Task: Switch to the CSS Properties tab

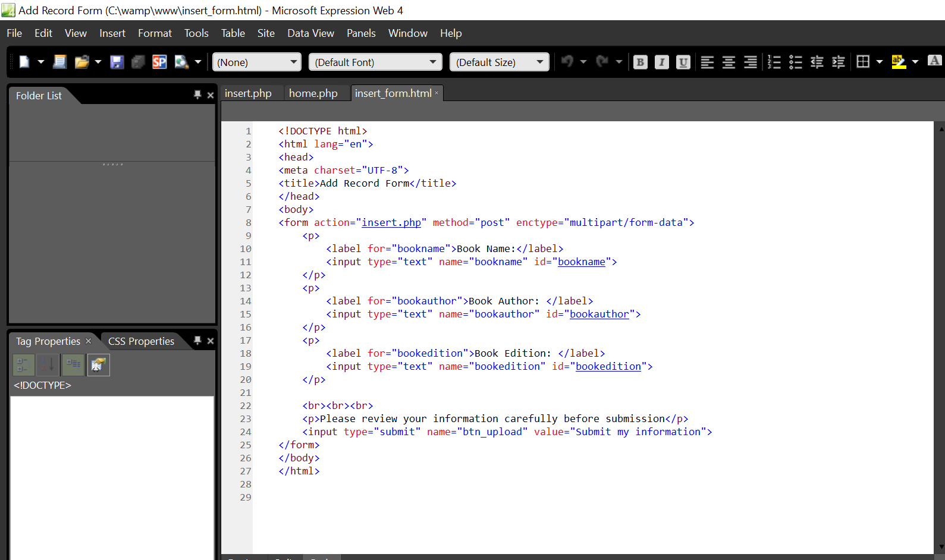Action: (x=141, y=341)
